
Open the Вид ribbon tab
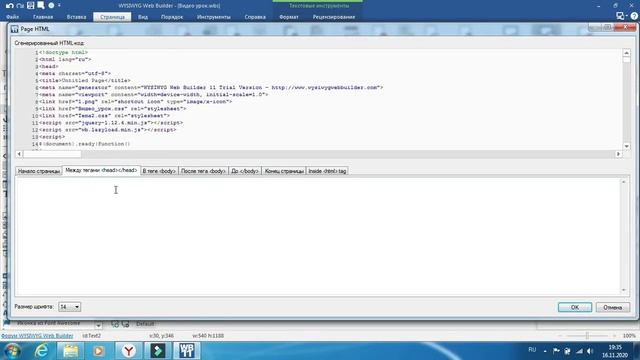tap(143, 17)
